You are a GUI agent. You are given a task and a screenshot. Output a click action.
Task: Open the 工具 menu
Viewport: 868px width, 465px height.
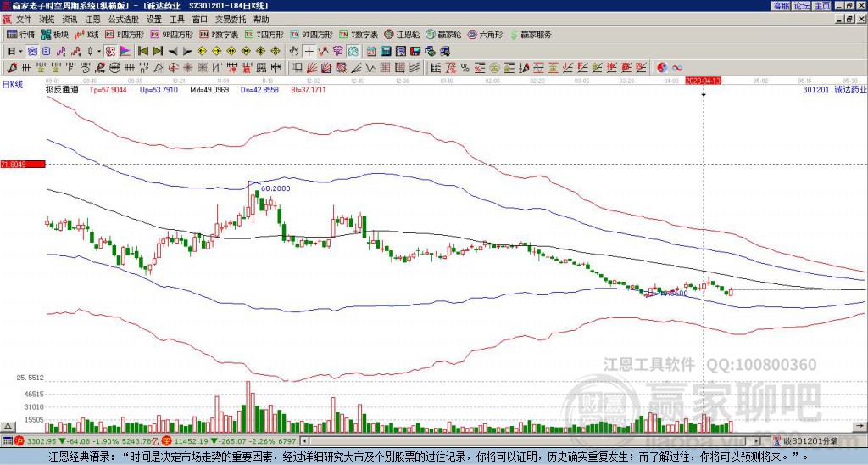176,20
